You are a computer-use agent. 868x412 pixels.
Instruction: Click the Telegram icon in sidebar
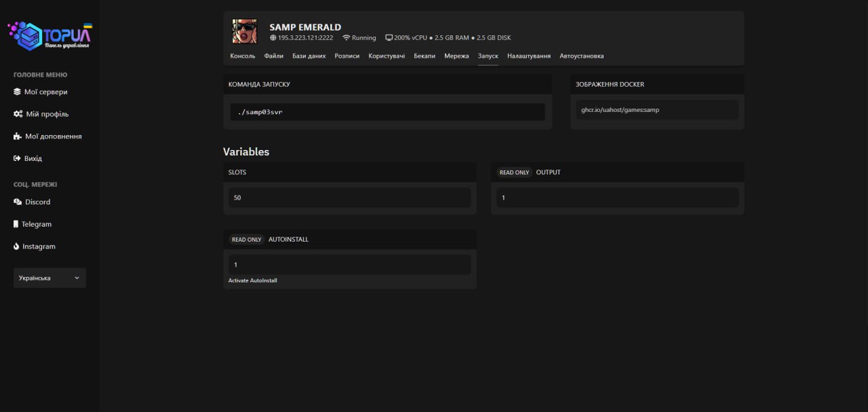16,224
